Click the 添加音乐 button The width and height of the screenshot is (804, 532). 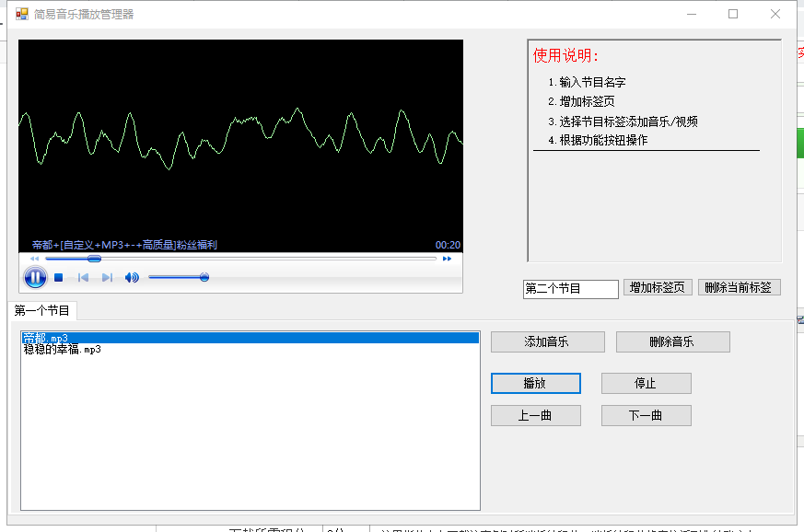[x=548, y=341]
